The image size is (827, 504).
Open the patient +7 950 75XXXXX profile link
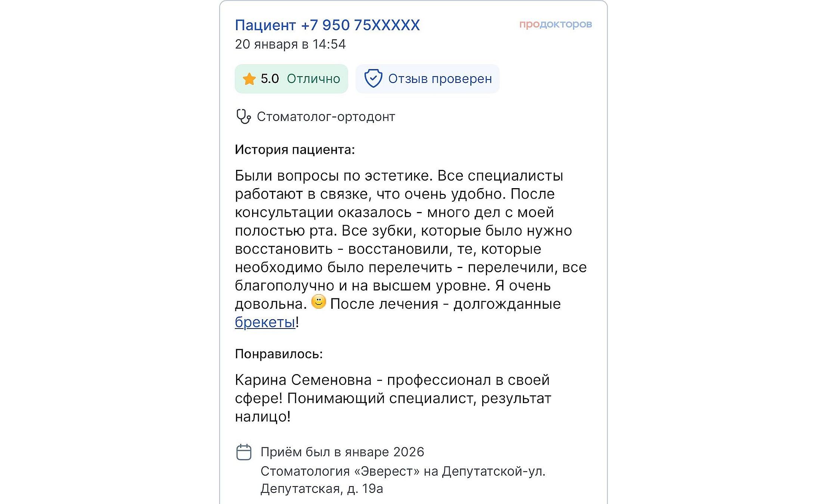coord(327,25)
